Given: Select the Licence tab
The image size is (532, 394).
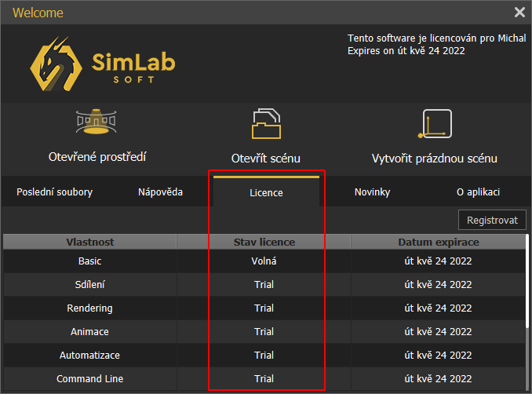Looking at the screenshot, I should point(266,192).
